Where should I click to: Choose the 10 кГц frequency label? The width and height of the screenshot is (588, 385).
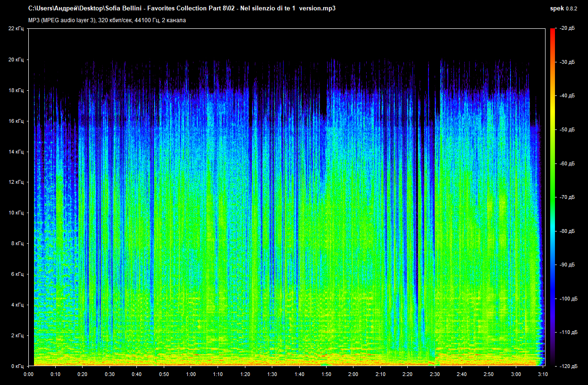pyautogui.click(x=16, y=213)
